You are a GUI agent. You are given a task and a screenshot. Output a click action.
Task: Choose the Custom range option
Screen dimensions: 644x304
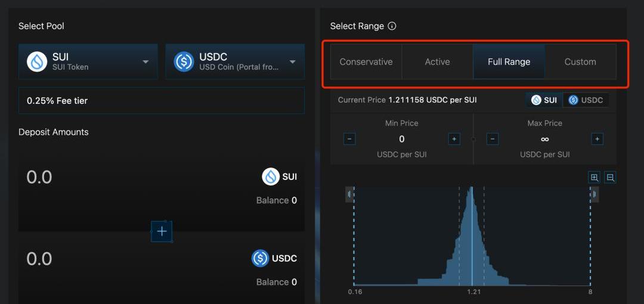[x=580, y=61]
